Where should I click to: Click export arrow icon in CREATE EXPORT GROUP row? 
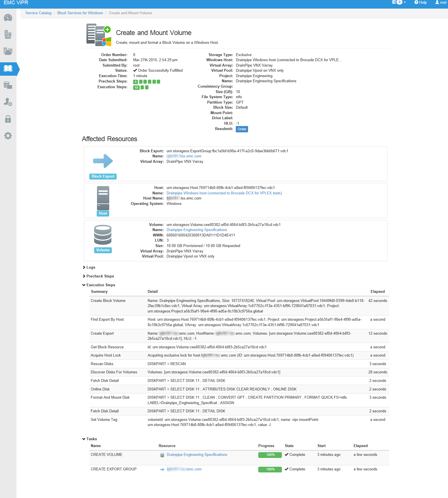(x=162, y=470)
